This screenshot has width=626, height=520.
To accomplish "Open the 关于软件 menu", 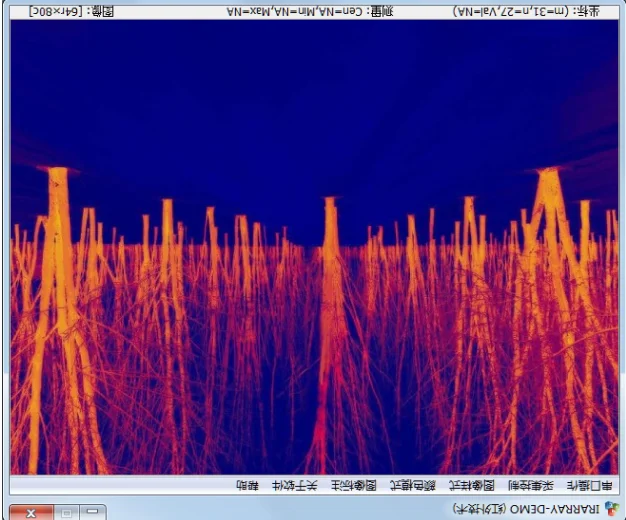I will tap(295, 486).
